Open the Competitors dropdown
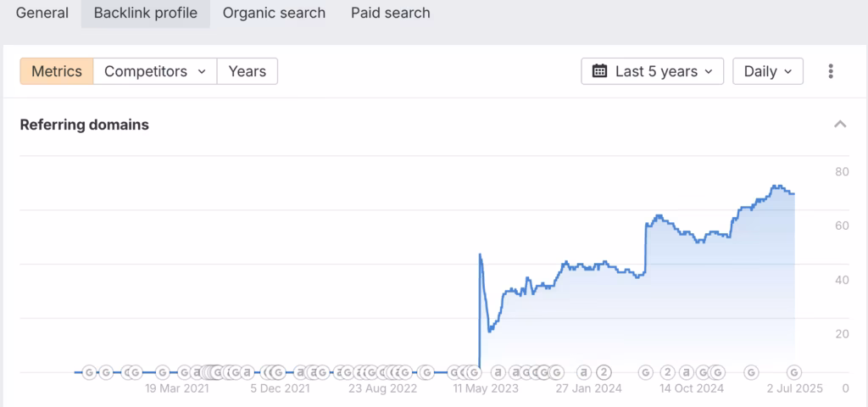The height and width of the screenshot is (407, 868). tap(155, 71)
